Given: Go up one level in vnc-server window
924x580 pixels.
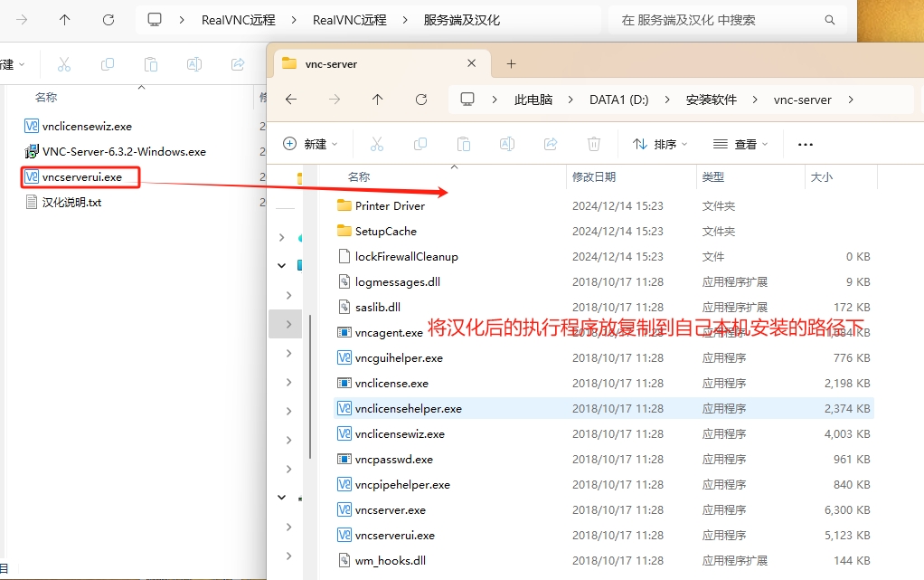Looking at the screenshot, I should [x=378, y=100].
